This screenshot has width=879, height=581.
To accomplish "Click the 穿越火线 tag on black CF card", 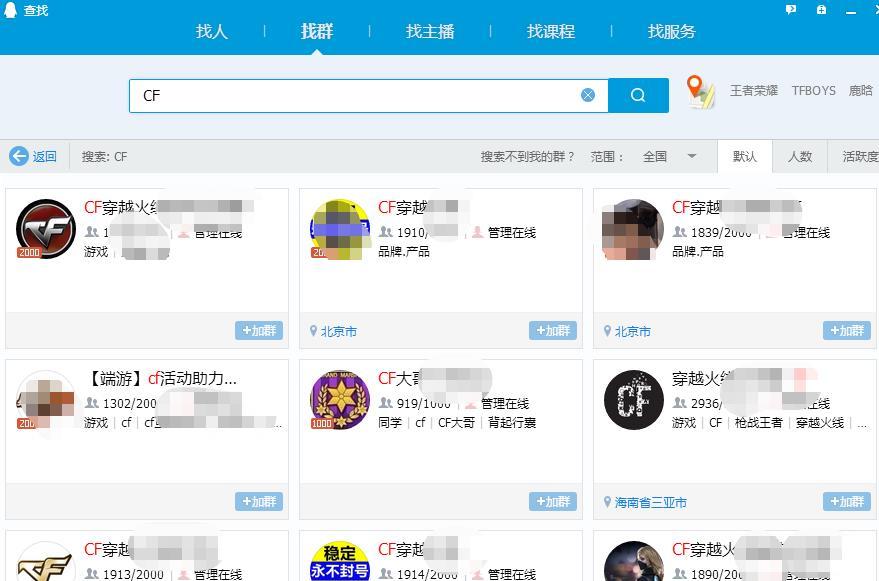I will [x=820, y=422].
